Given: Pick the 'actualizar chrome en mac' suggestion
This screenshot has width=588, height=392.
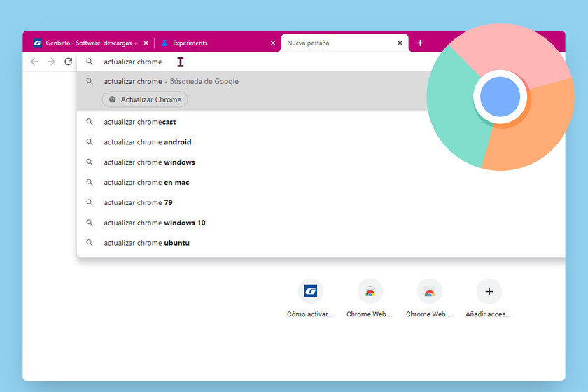Looking at the screenshot, I should (x=321, y=183).
